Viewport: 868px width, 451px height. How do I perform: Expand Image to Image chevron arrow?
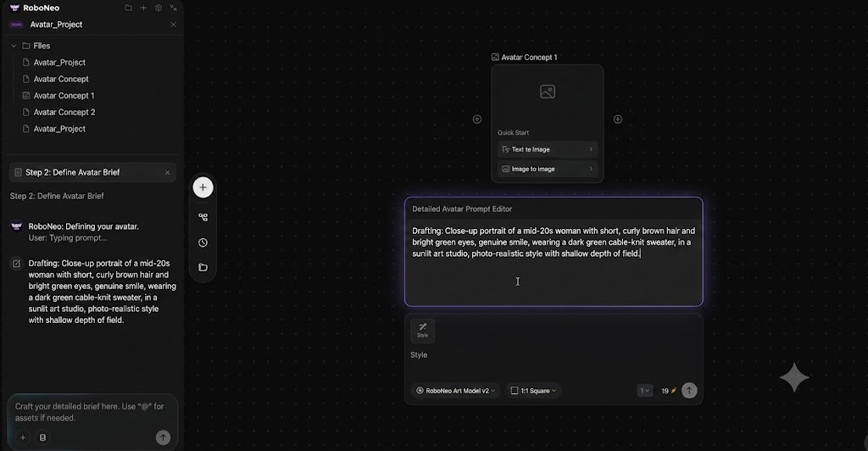click(591, 170)
